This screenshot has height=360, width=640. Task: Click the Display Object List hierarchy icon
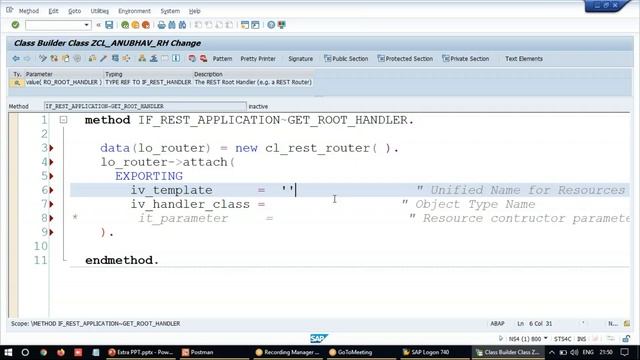coord(142,59)
